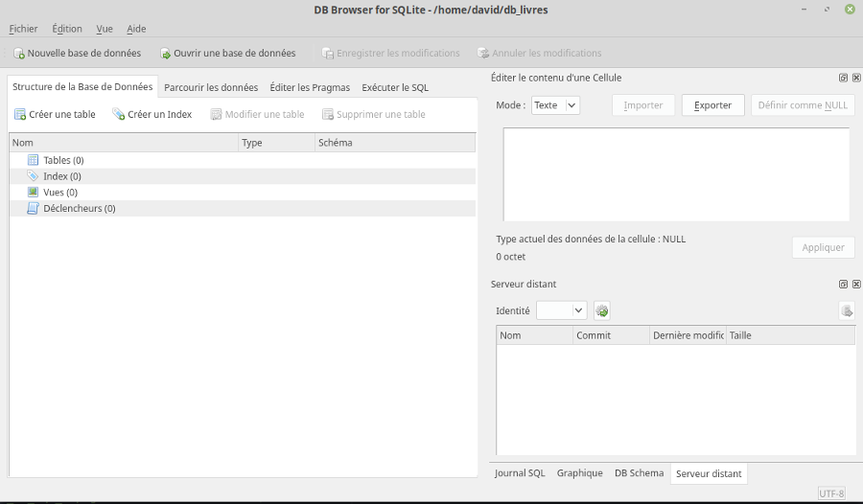Float the Éditer le contenu d'une Cellule panel
Viewport: 863px width, 504px height.
843,78
